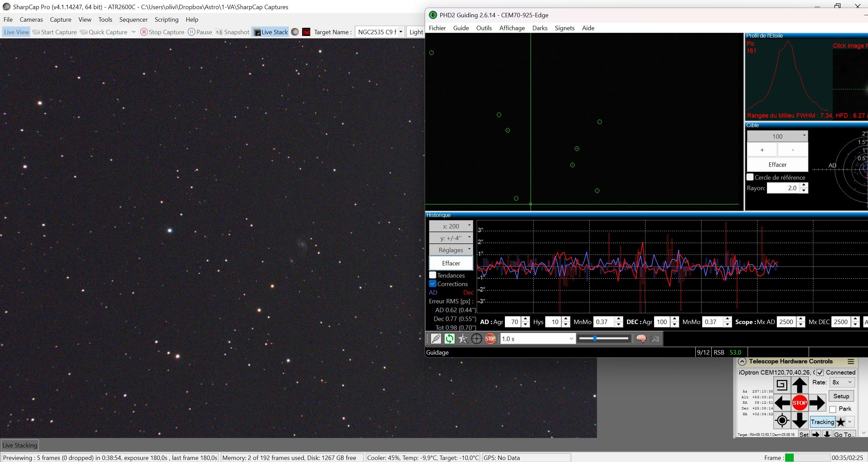Increase DEC MnMo with up stepper
Screen dimensions: 868x462
click(x=727, y=319)
